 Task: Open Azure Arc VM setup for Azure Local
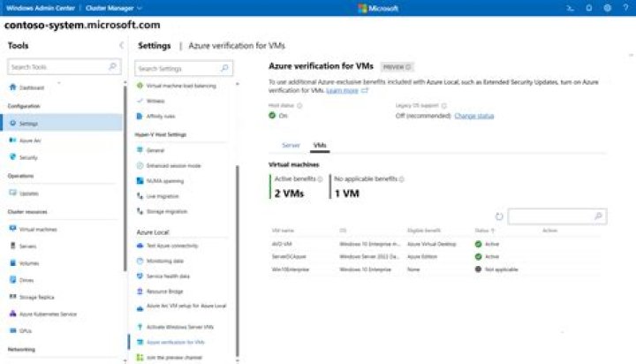(185, 307)
